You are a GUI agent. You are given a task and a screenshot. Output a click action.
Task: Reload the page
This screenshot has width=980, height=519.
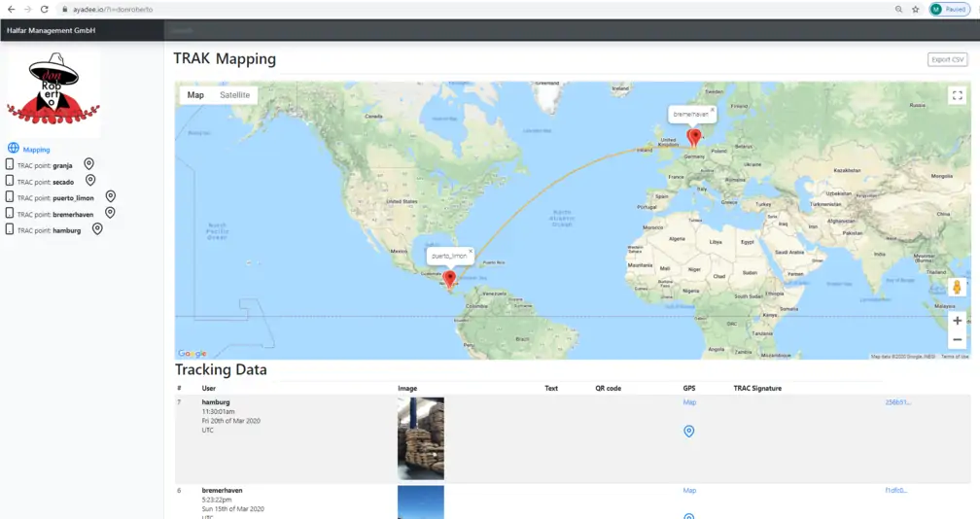45,10
